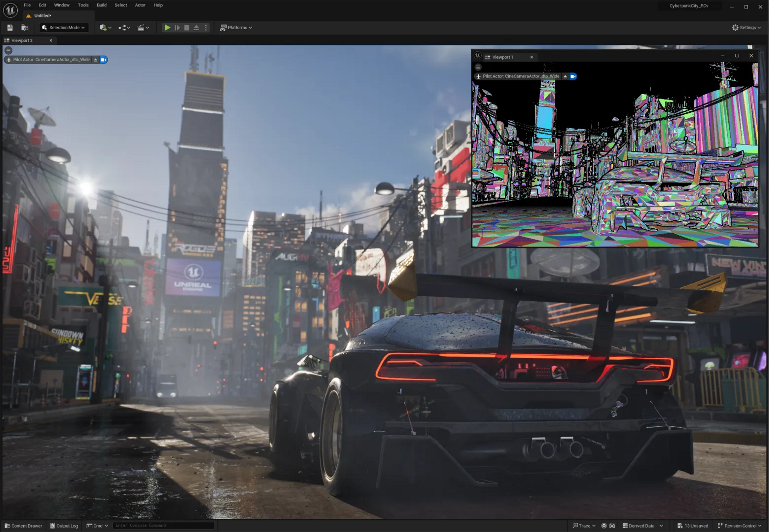The image size is (769, 532).
Task: Open the Tools menu
Action: tap(83, 5)
